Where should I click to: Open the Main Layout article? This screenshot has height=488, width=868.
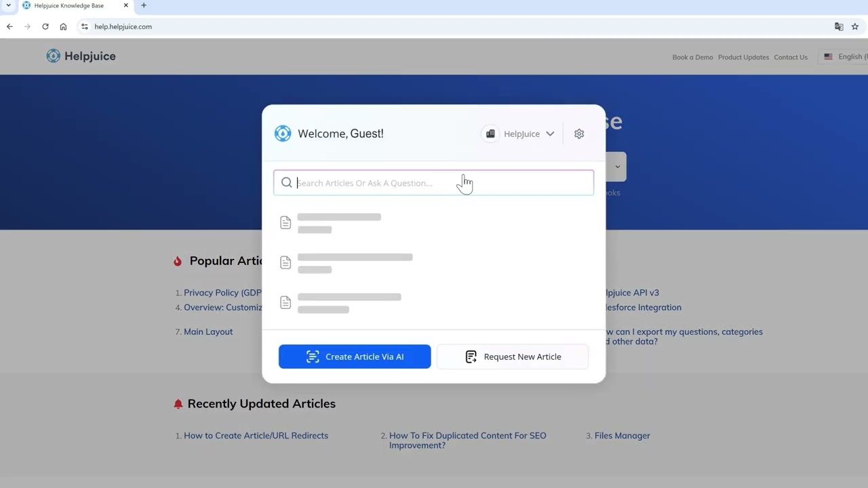(x=208, y=331)
